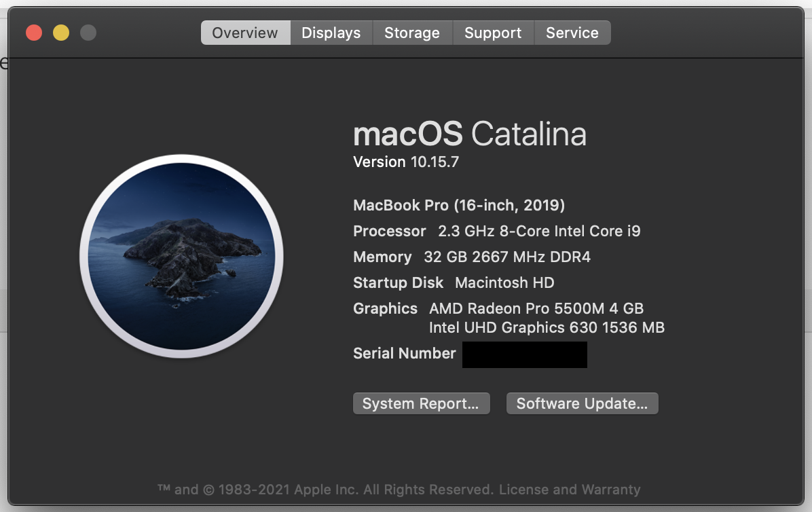Click the greyed-out zoom window button

click(88, 33)
